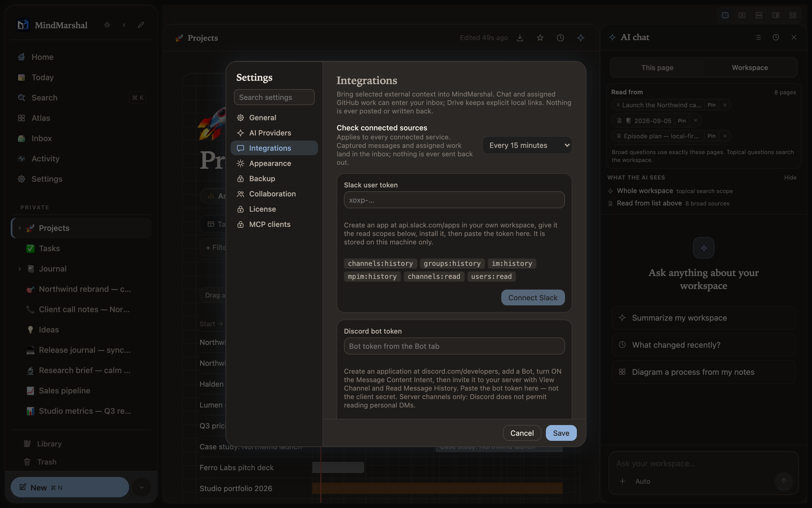The image size is (812, 508).
Task: Open the Atlas view
Action: [x=81, y=118]
